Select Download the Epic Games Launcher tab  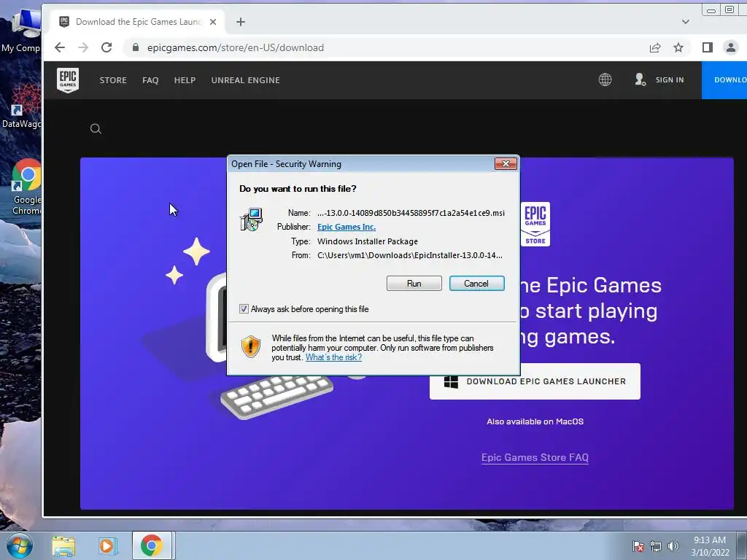(x=137, y=22)
